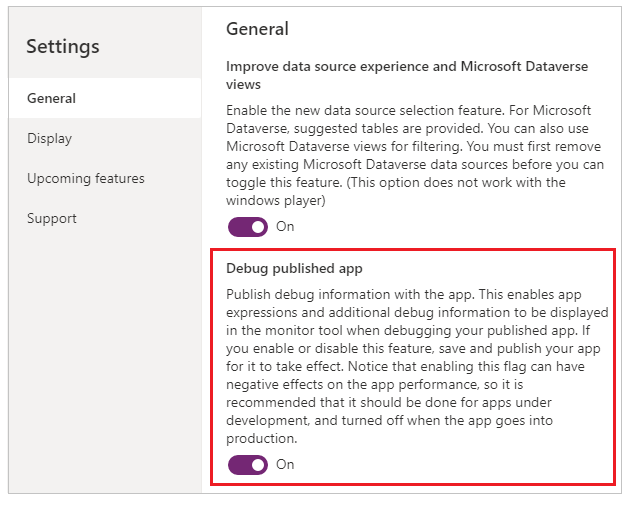Click the Debug published app heading
Screen dimensions: 633x507
tap(294, 269)
